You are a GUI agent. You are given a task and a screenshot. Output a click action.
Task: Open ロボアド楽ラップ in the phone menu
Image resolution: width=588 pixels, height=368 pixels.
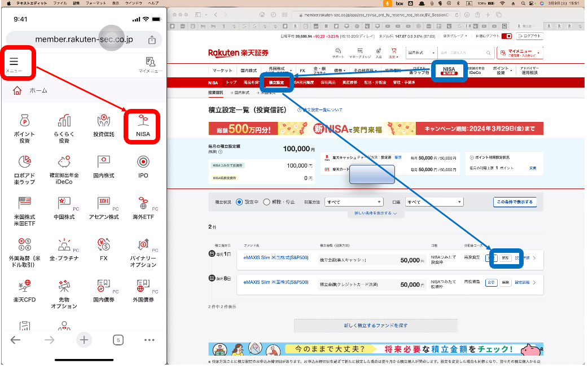click(24, 170)
